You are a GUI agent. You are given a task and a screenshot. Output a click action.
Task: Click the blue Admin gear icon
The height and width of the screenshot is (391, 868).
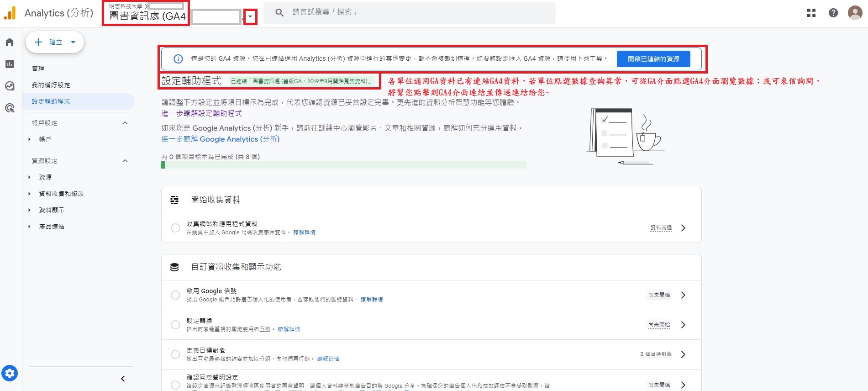pyautogui.click(x=10, y=373)
